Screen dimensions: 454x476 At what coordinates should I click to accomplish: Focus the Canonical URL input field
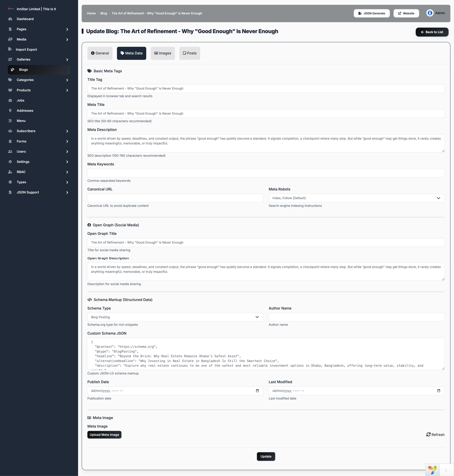click(175, 198)
